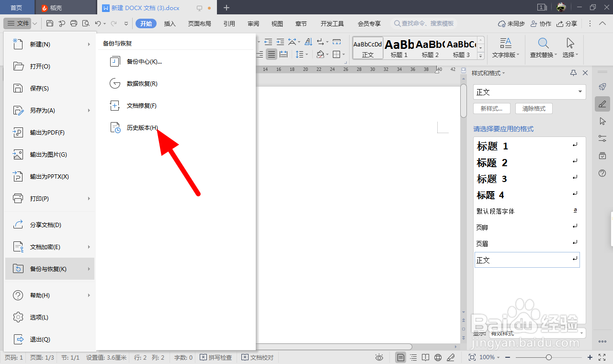Click the line spacing icon in ribbon
The width and height of the screenshot is (613, 364).
point(299,54)
